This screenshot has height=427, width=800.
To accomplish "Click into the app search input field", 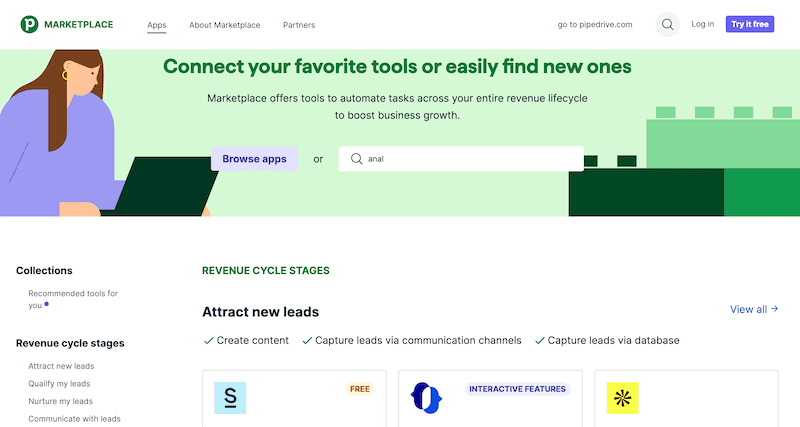I will click(x=470, y=158).
